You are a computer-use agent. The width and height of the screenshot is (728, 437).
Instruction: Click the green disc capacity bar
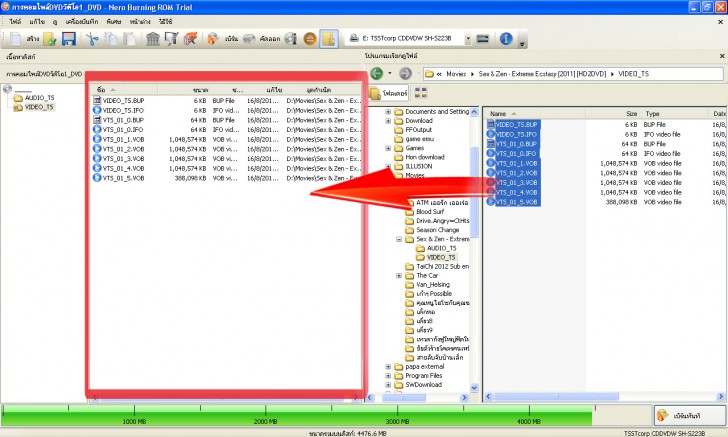click(x=297, y=415)
